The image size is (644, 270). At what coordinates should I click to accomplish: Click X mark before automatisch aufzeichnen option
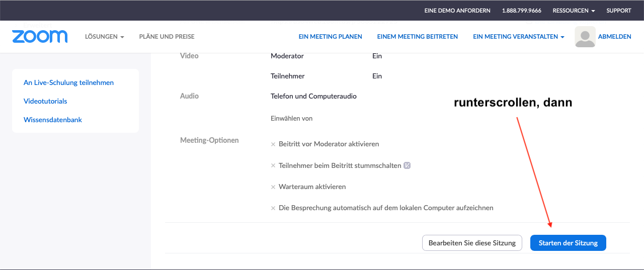point(273,208)
